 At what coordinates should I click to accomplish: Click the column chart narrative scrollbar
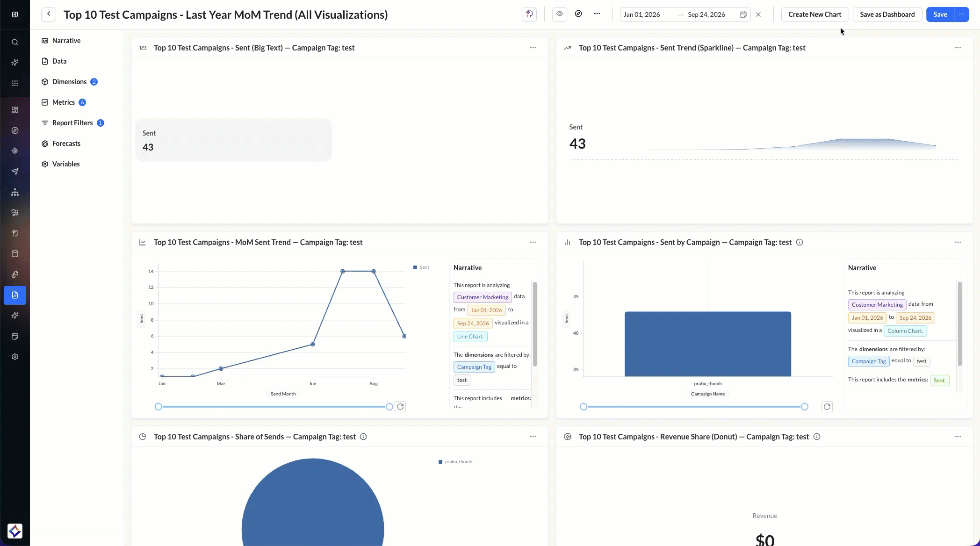pos(960,324)
